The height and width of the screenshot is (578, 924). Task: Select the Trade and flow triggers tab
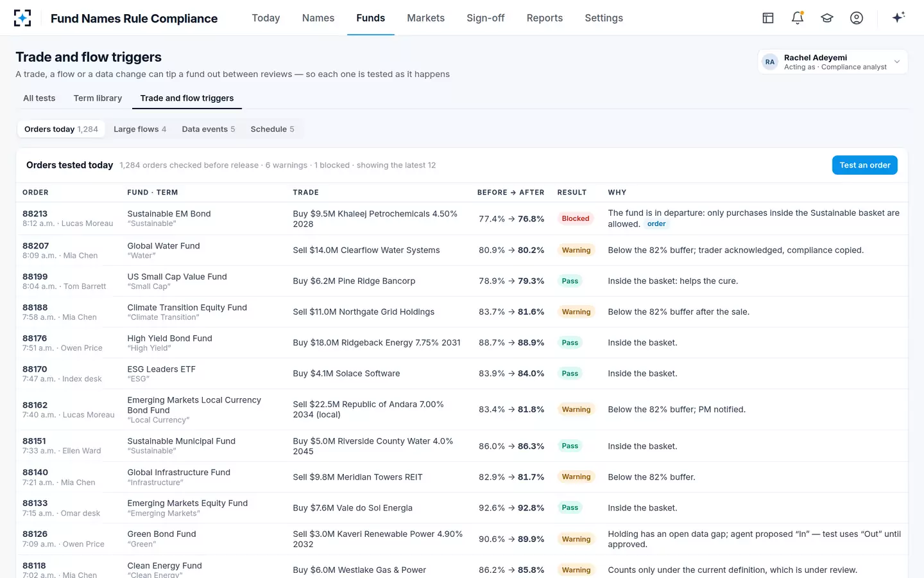pos(187,98)
